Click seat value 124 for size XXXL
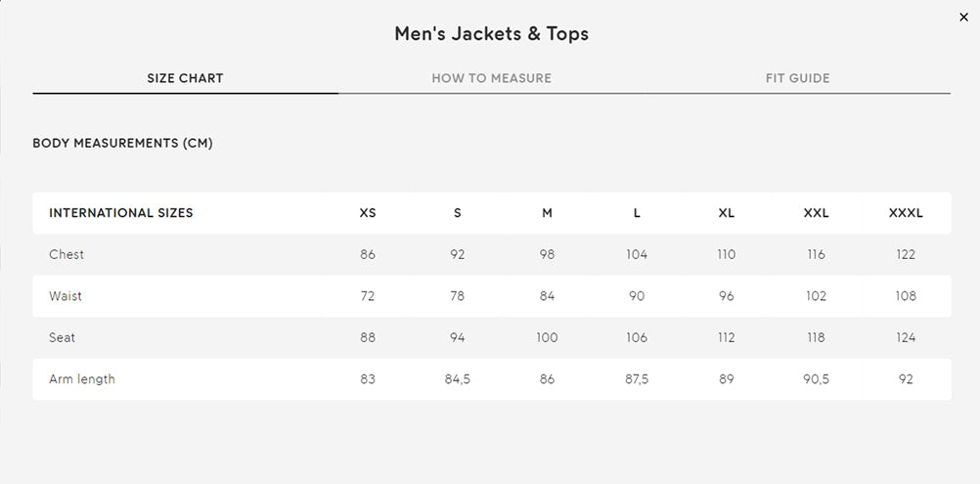 (906, 337)
